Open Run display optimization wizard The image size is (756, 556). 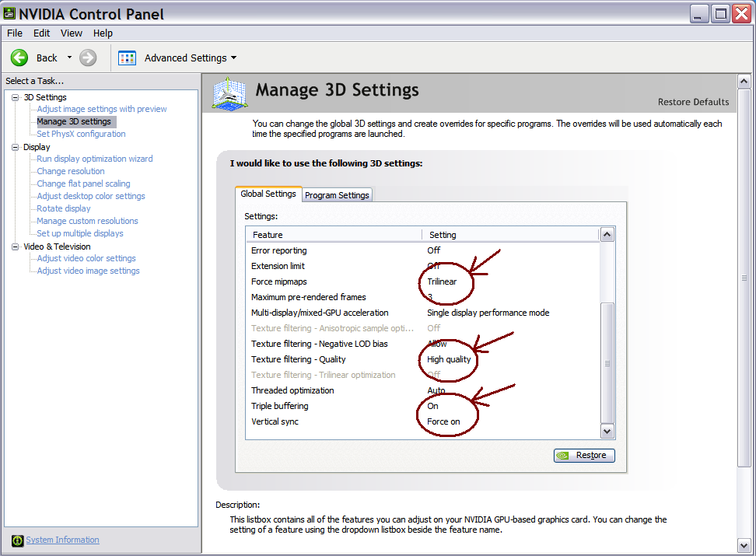[x=95, y=159]
